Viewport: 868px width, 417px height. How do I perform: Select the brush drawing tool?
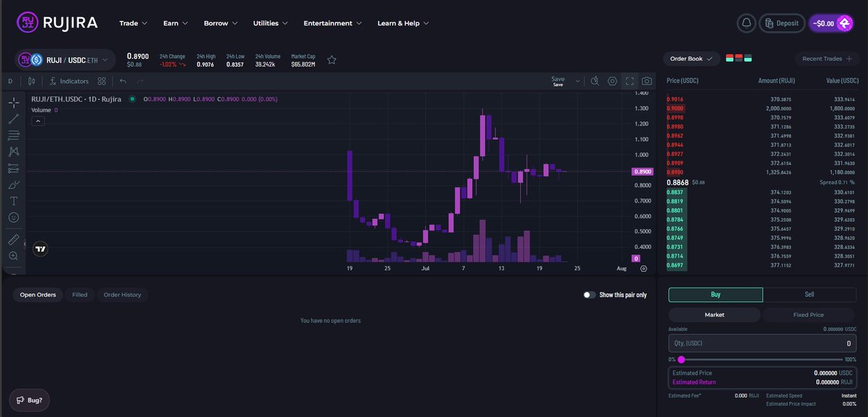point(14,184)
